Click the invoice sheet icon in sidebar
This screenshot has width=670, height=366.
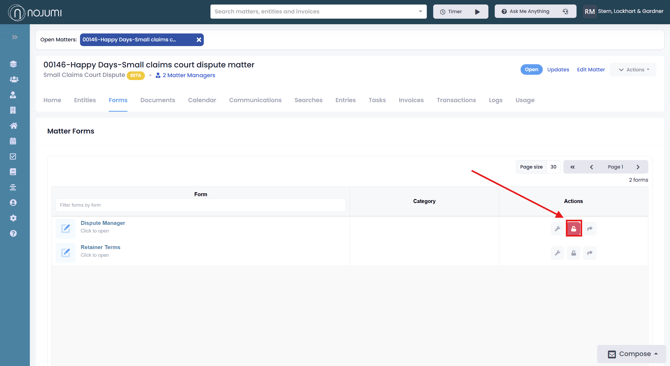(13, 172)
